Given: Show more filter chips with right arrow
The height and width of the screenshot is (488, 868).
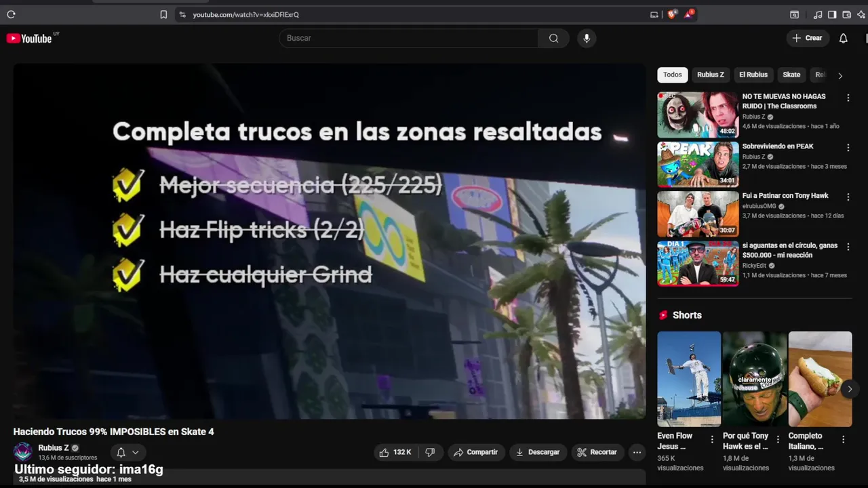Looking at the screenshot, I should 840,75.
